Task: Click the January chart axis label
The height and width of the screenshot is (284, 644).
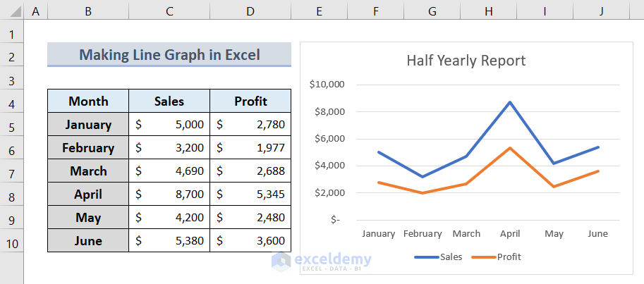Action: point(378,234)
